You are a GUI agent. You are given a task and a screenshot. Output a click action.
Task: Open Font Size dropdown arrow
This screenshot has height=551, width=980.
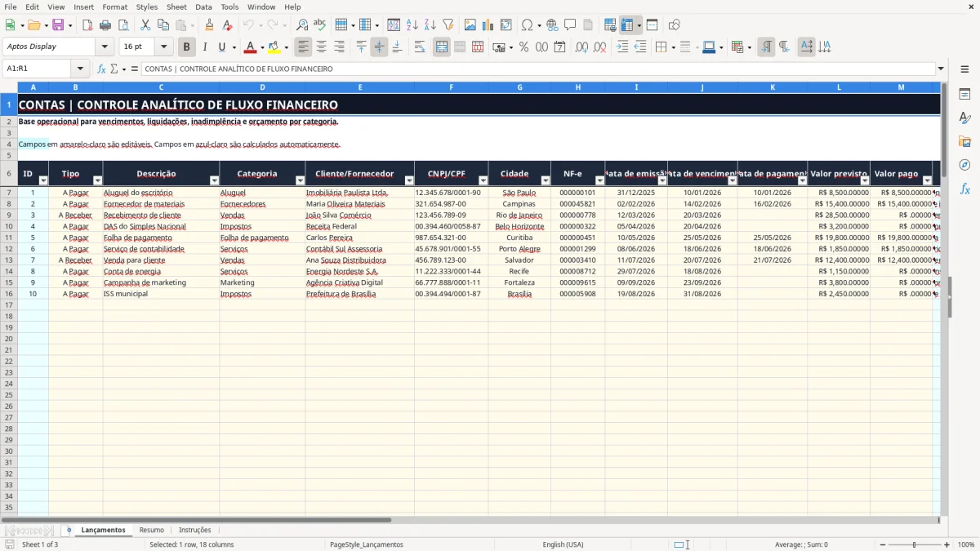164,47
